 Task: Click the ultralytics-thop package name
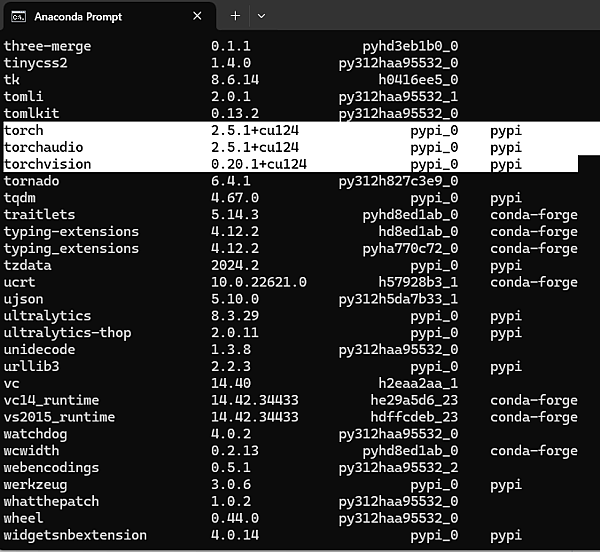(x=66, y=333)
